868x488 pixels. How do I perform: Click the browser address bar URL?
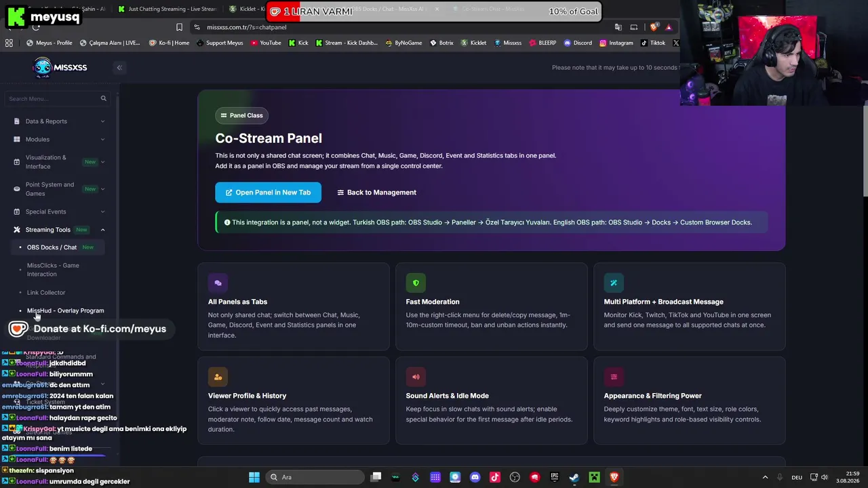coord(247,27)
